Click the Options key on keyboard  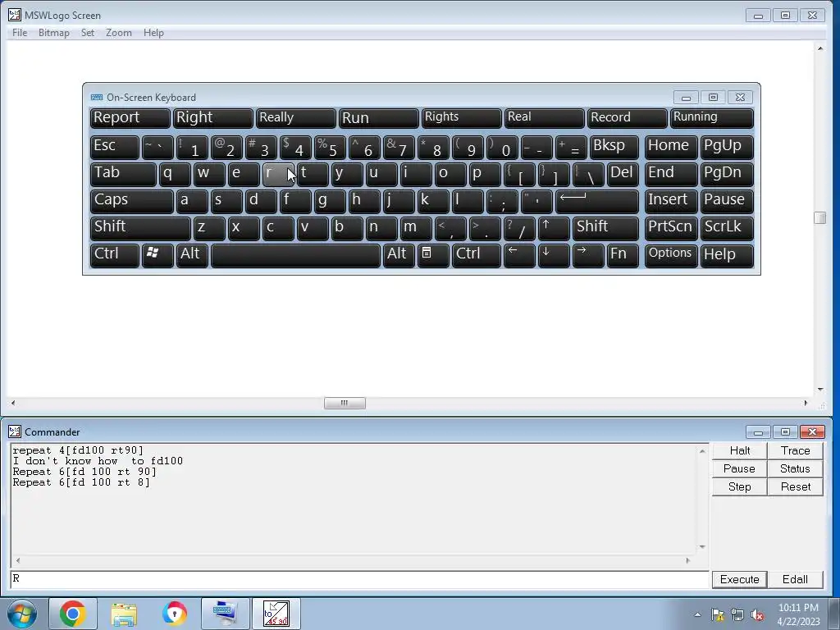pyautogui.click(x=671, y=255)
